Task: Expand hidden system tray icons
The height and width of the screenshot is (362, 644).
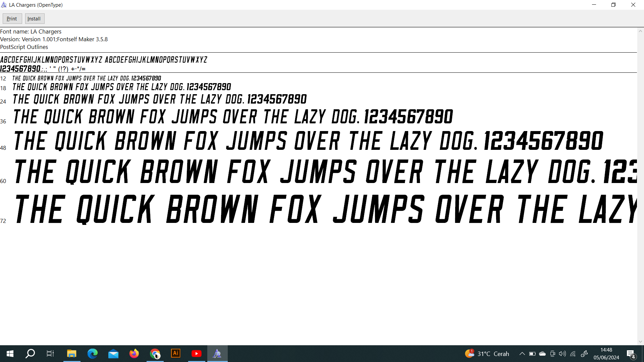Action: point(522,354)
